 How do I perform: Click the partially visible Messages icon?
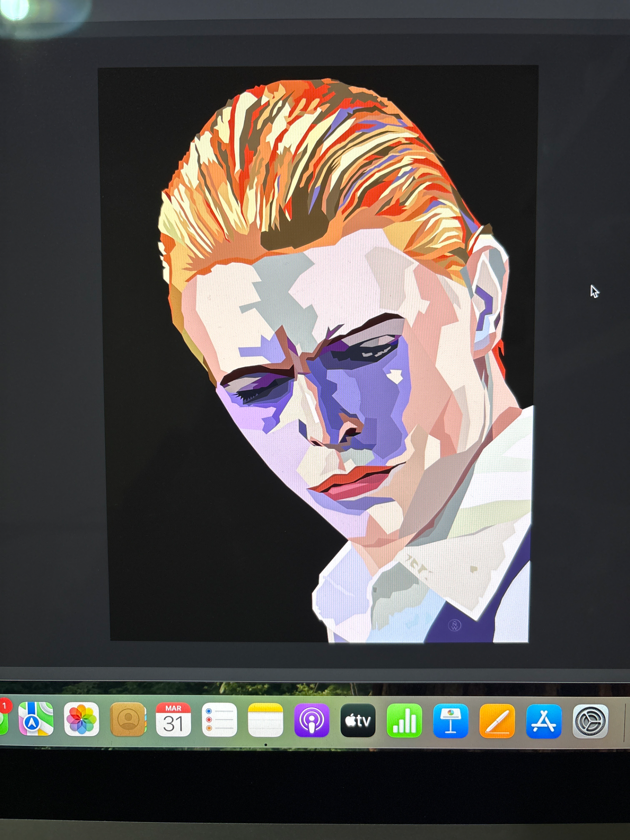3,722
